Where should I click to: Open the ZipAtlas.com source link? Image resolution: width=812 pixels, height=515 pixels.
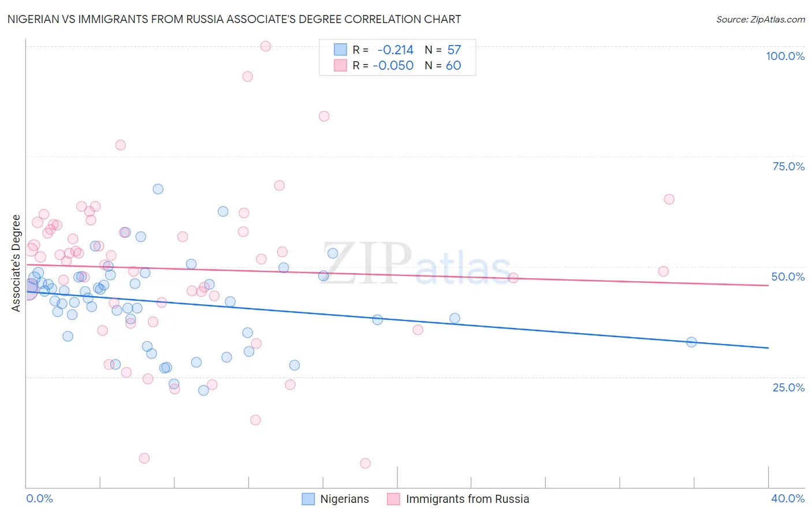761,19
